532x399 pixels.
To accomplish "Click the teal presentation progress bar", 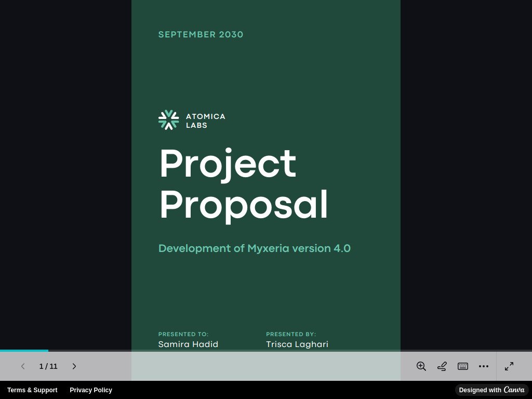I will pos(24,352).
